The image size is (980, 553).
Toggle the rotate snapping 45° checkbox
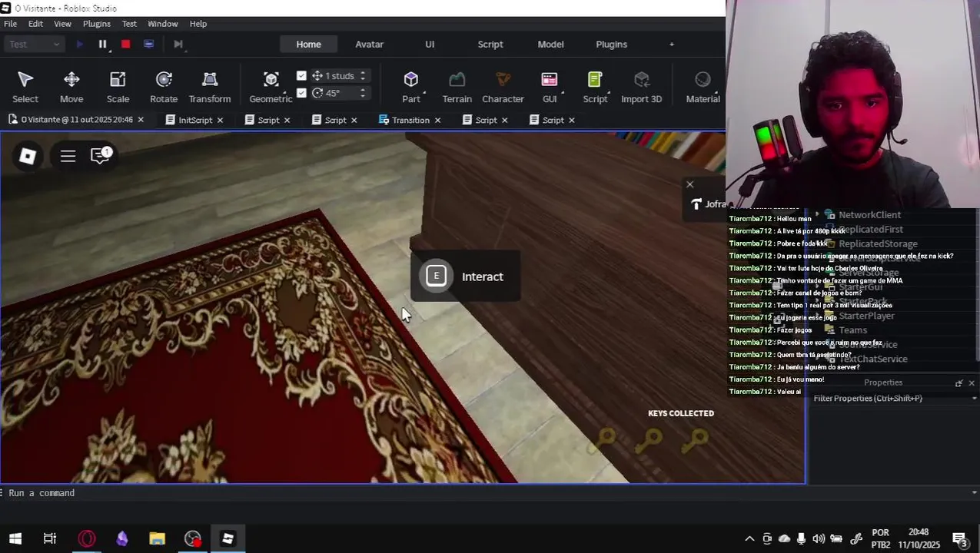pos(301,93)
